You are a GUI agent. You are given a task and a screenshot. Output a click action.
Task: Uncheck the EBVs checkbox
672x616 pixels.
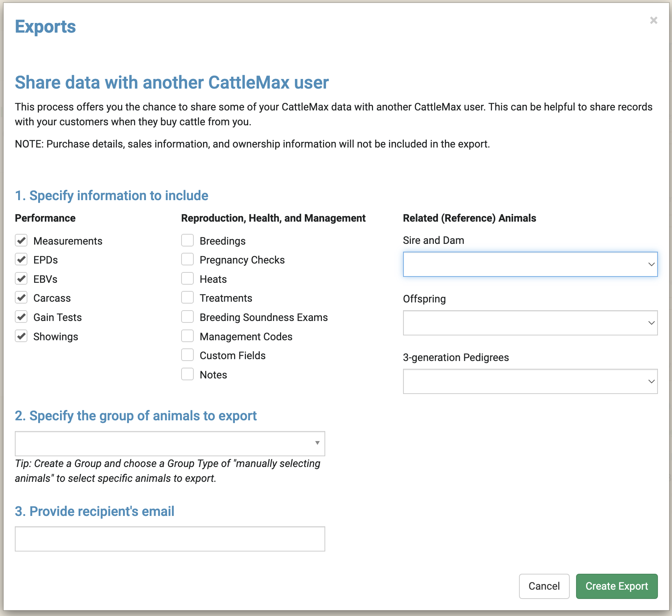click(21, 279)
